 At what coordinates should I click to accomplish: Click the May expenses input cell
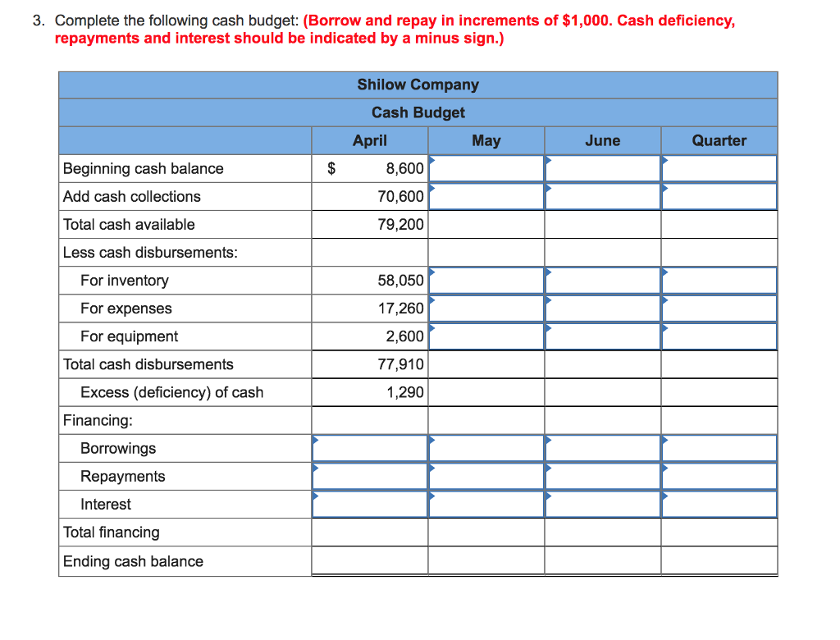tap(486, 308)
